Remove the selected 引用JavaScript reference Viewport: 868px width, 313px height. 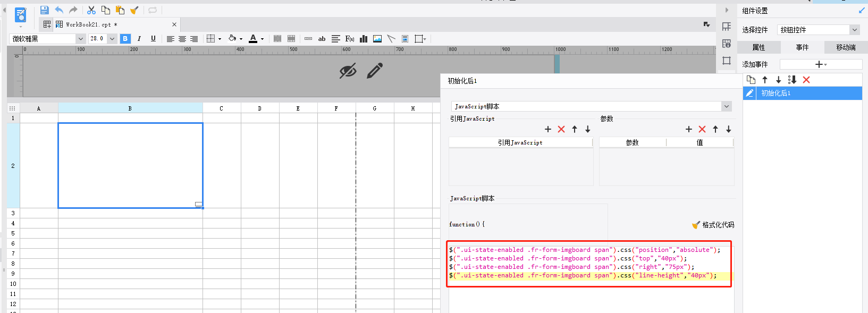[561, 129]
